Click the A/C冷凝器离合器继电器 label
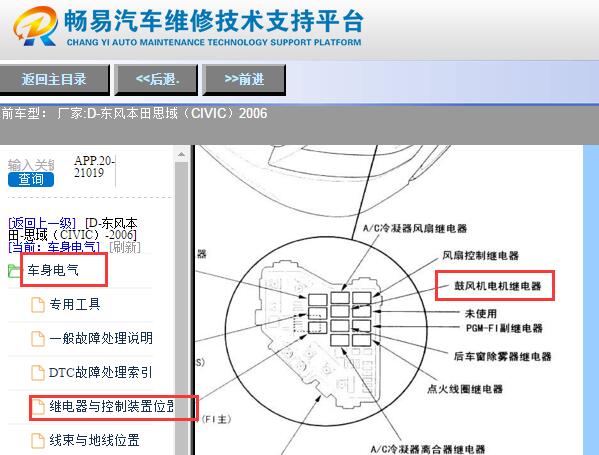This screenshot has width=599, height=455. (428, 449)
